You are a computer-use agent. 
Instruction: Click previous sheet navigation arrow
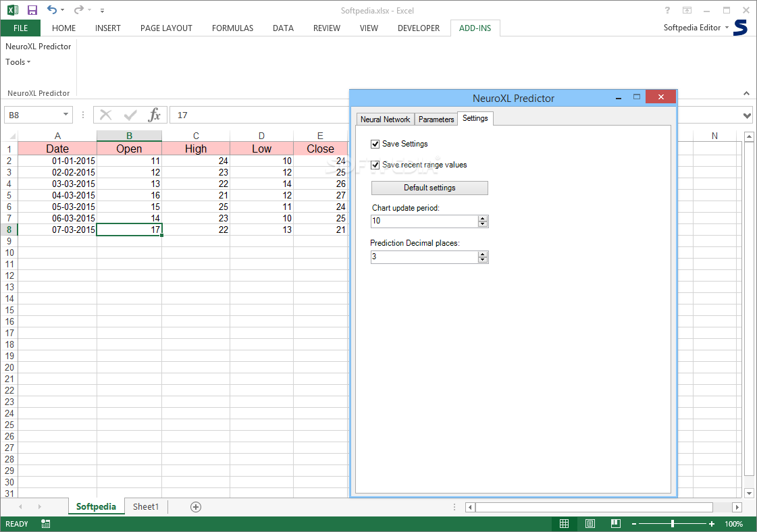(x=20, y=507)
